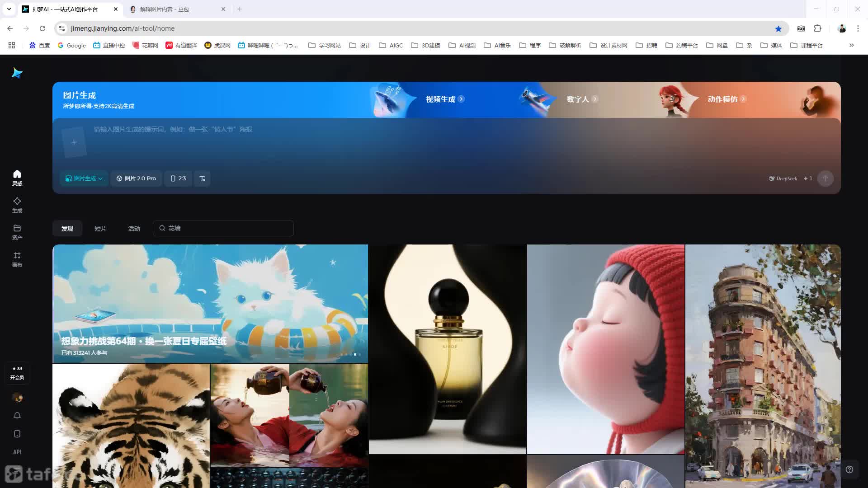Open the 灵感 home section in the sidebar
The width and height of the screenshot is (868, 488).
[17, 178]
